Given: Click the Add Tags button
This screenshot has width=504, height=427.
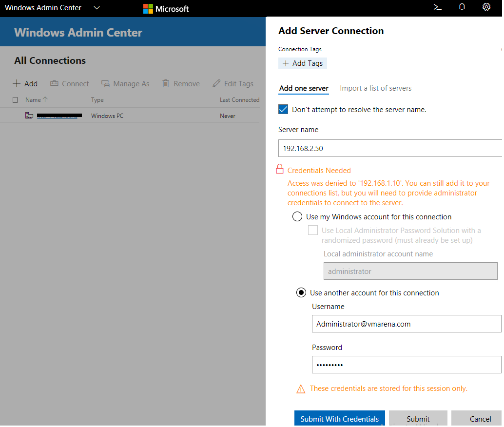Looking at the screenshot, I should tap(303, 63).
